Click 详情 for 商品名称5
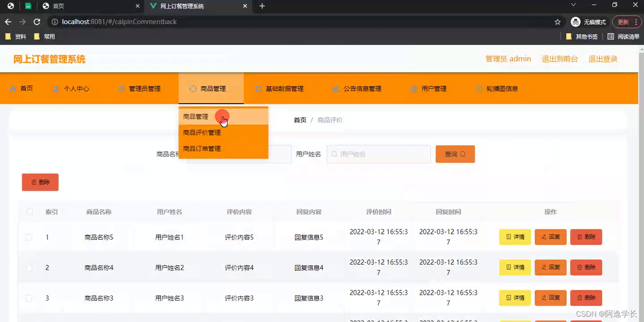 point(515,237)
